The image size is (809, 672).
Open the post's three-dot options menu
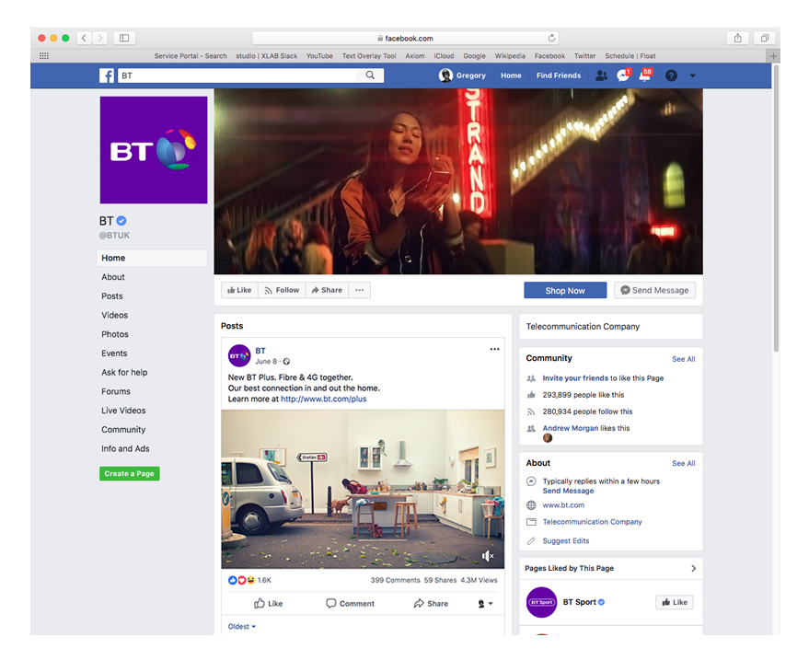tap(494, 350)
